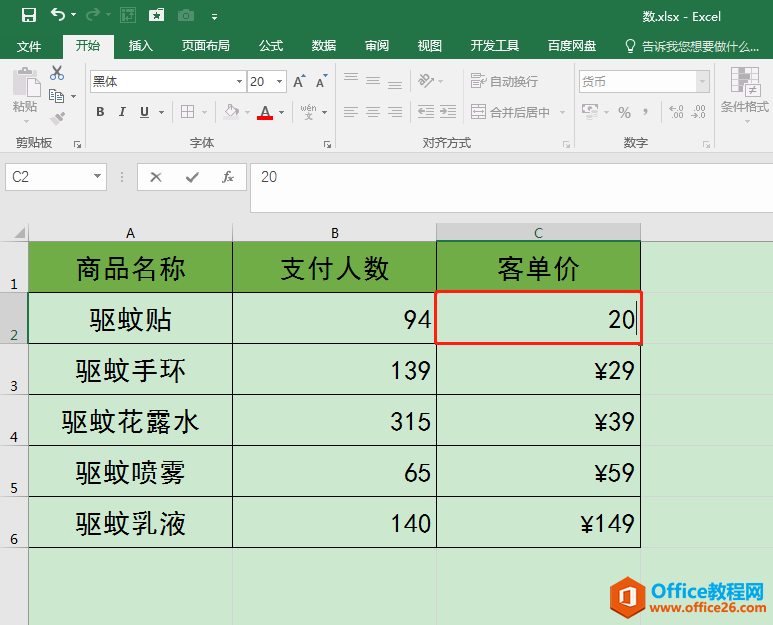Click the Save icon in quick access toolbar
The width and height of the screenshot is (773, 625).
click(28, 15)
